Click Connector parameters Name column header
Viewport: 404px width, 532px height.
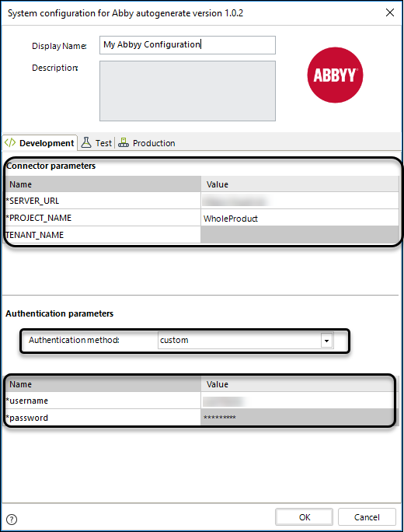click(103, 184)
